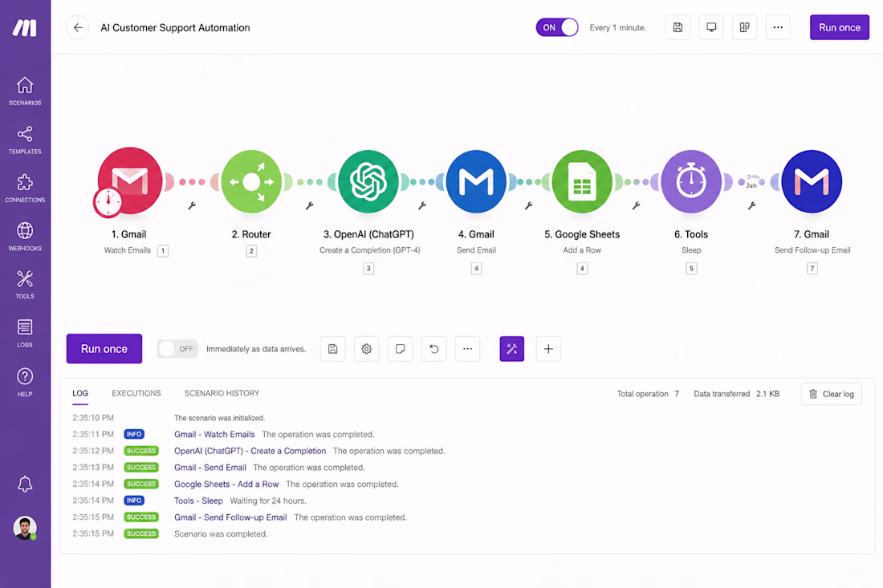Click operation bubble 1 under Gmail

point(163,251)
